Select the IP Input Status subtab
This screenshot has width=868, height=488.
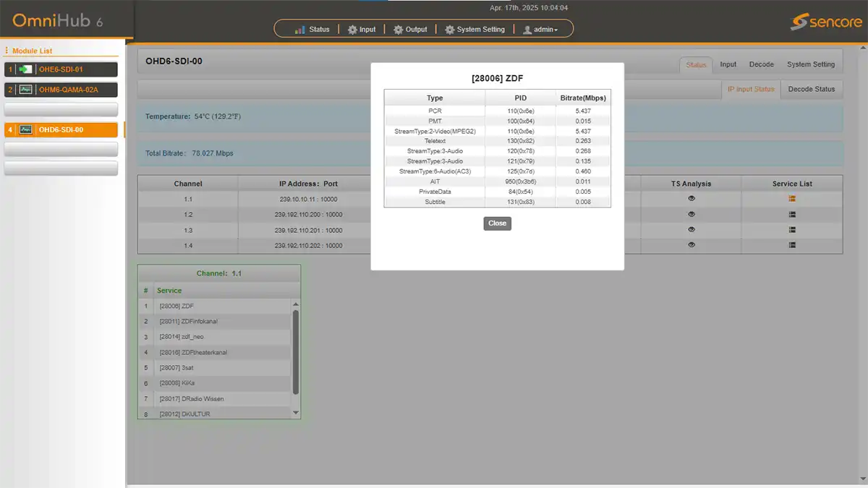click(751, 90)
